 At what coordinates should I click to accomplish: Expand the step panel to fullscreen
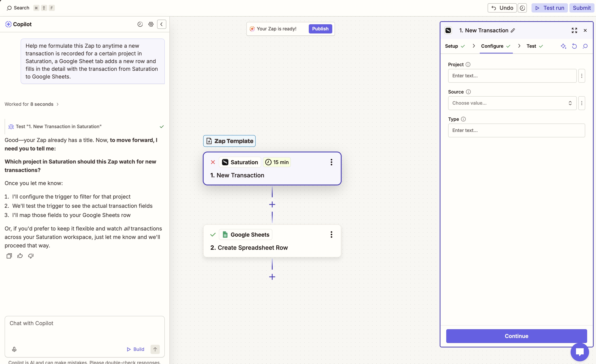pos(574,30)
